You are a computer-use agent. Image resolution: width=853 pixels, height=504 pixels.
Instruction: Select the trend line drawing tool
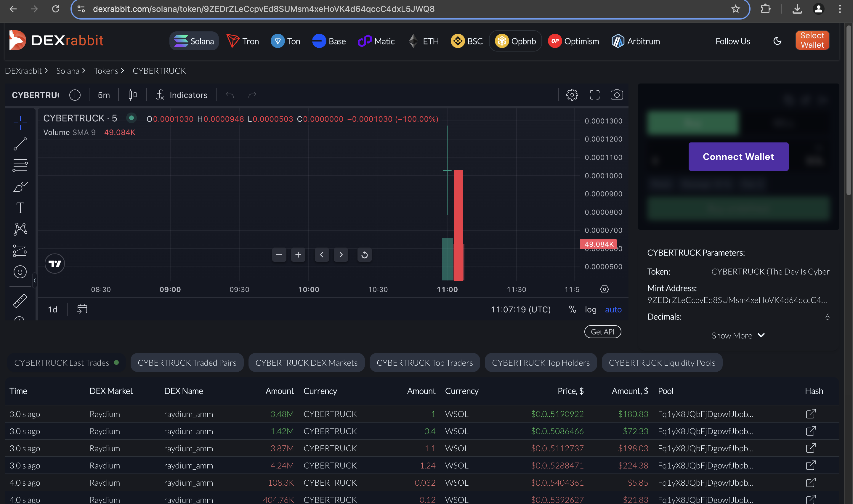tap(20, 144)
